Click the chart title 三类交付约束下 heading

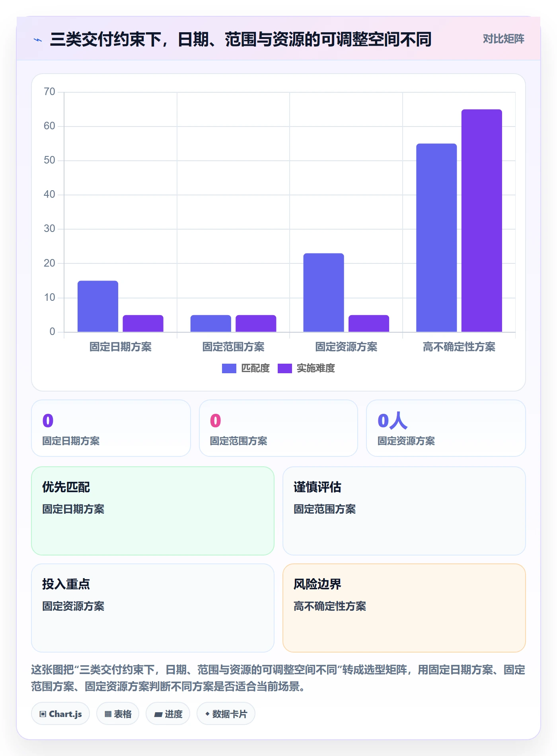click(241, 39)
